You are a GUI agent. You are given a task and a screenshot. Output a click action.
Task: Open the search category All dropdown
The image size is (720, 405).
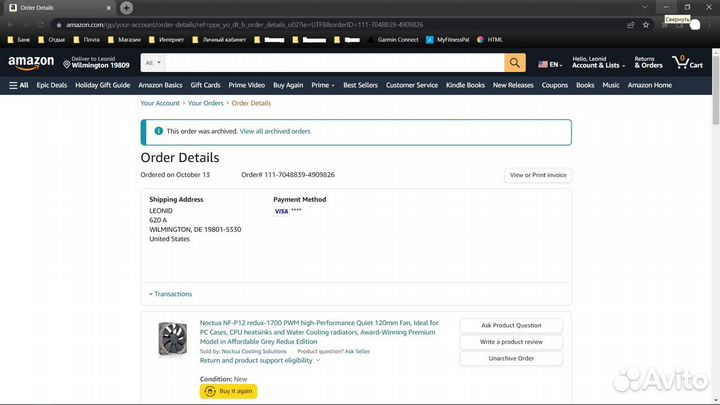pos(152,63)
